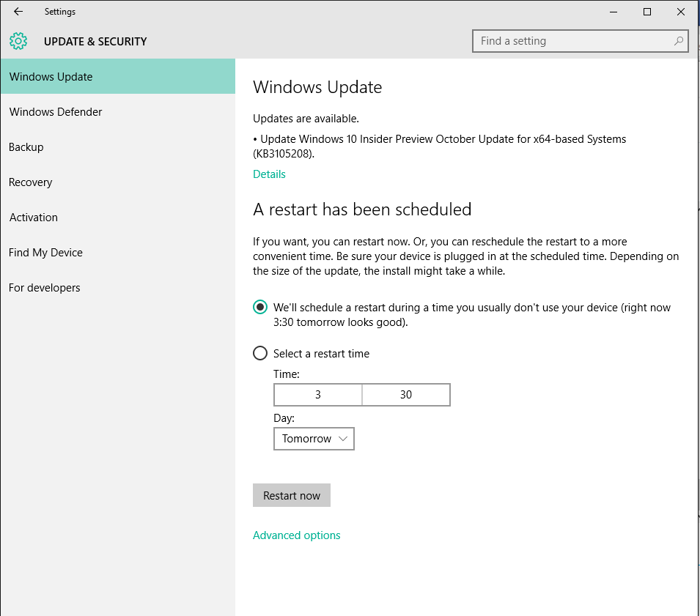
Task: Select automatic restart scheduling option
Action: 259,308
